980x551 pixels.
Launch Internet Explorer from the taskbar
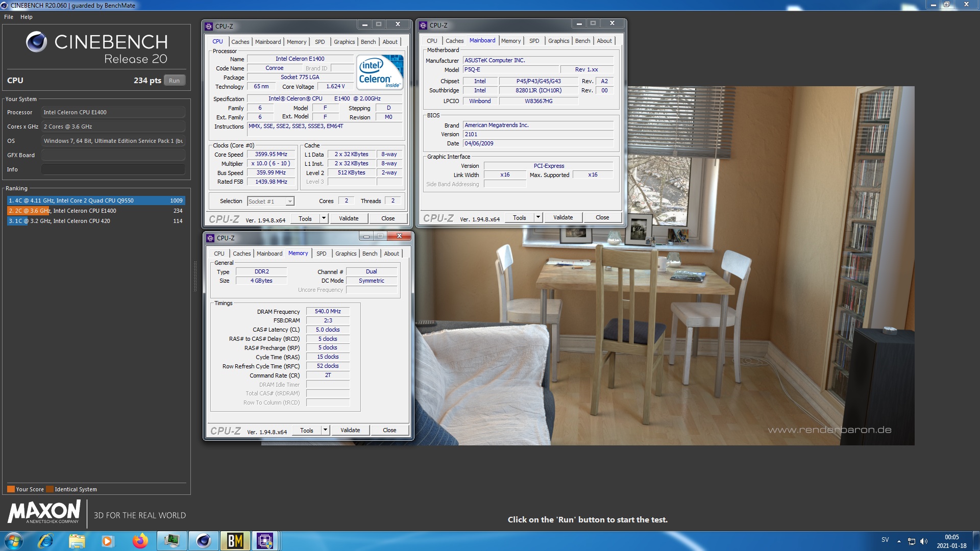click(45, 541)
